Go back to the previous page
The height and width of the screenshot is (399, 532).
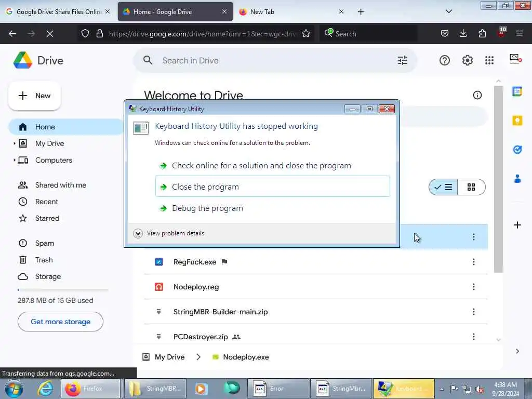tap(12, 34)
